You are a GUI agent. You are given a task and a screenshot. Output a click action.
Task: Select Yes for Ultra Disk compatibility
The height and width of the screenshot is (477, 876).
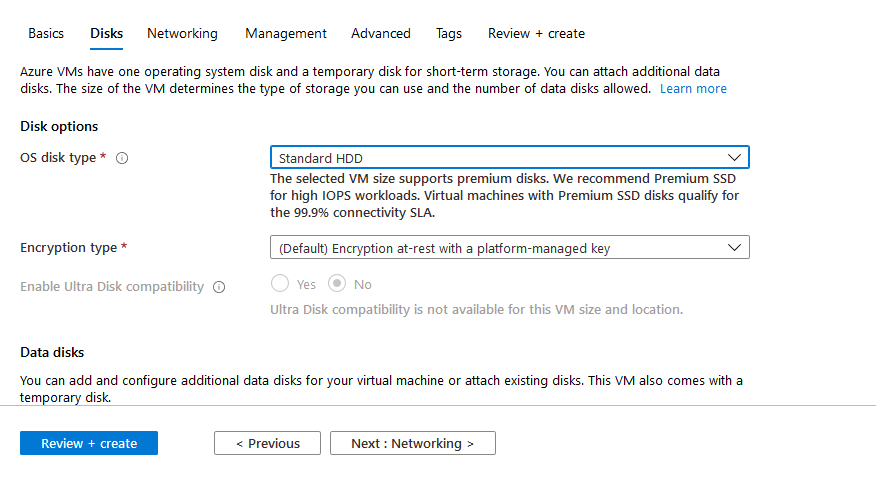[280, 284]
